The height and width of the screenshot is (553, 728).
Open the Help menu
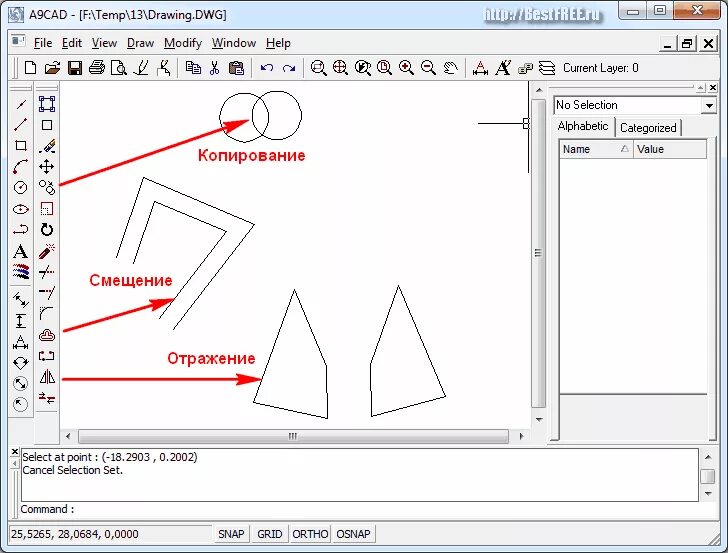278,43
